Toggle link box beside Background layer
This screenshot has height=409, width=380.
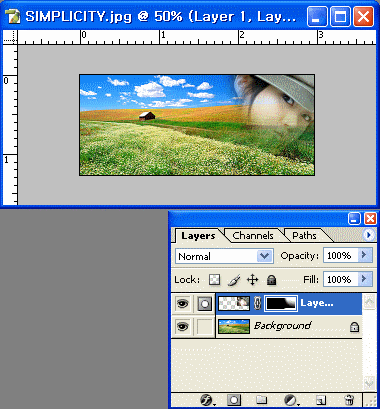[x=204, y=326]
